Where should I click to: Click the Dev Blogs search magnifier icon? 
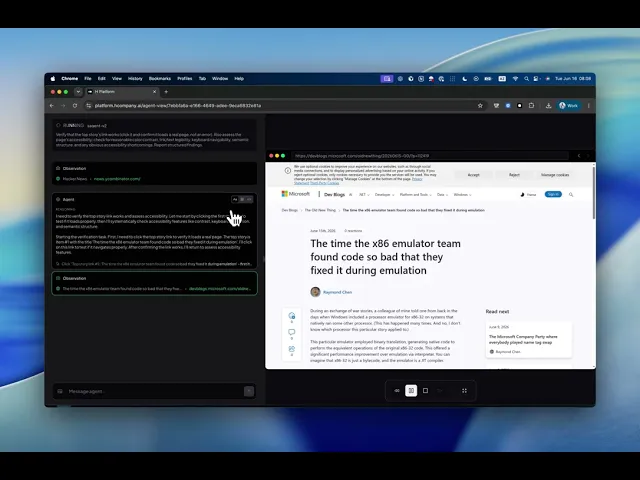(571, 195)
